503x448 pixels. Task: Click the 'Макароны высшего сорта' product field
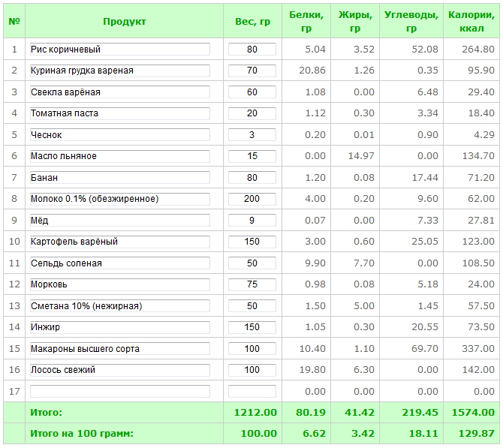(x=120, y=349)
